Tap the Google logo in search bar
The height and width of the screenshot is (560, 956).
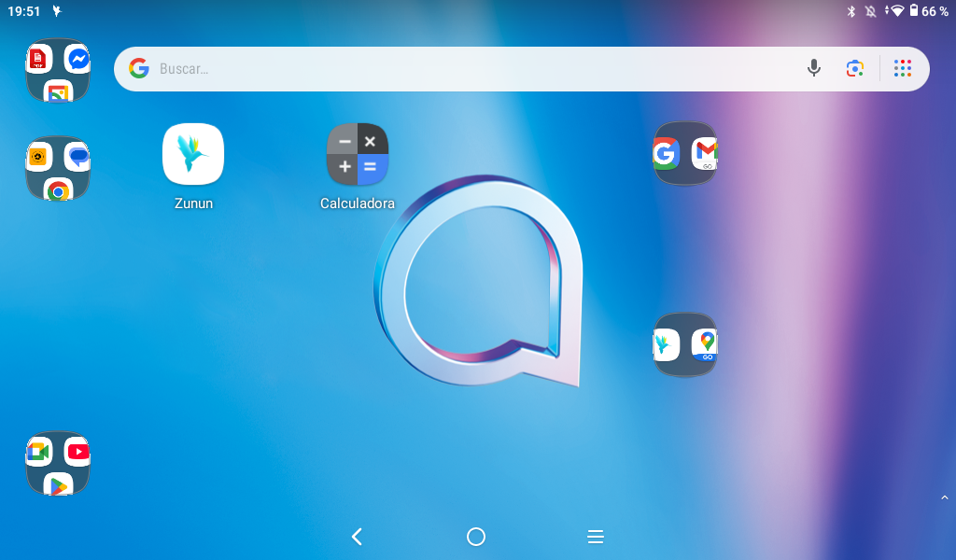pyautogui.click(x=139, y=68)
